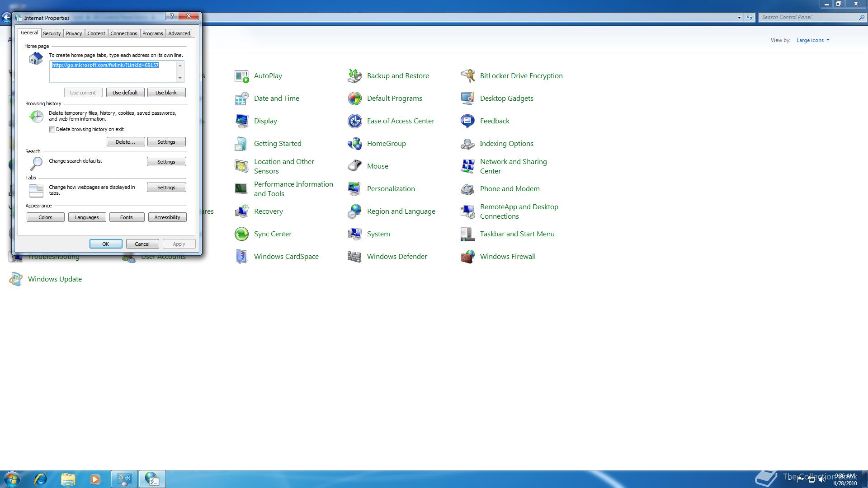
Task: Open Search Settings button
Action: coord(166,162)
